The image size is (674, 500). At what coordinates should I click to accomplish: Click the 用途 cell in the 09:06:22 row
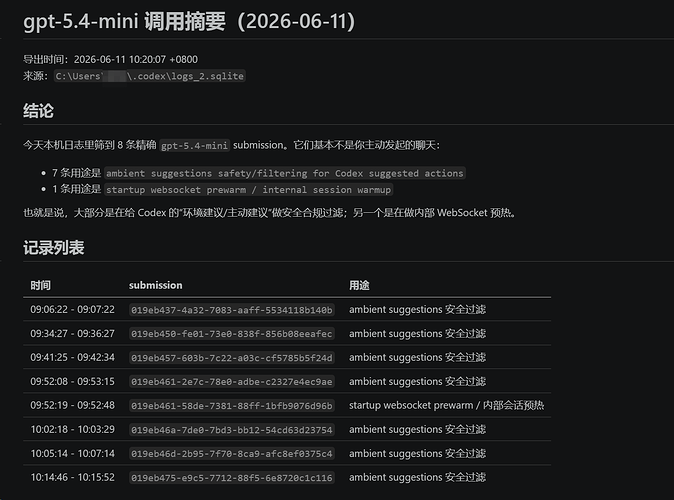click(417, 310)
